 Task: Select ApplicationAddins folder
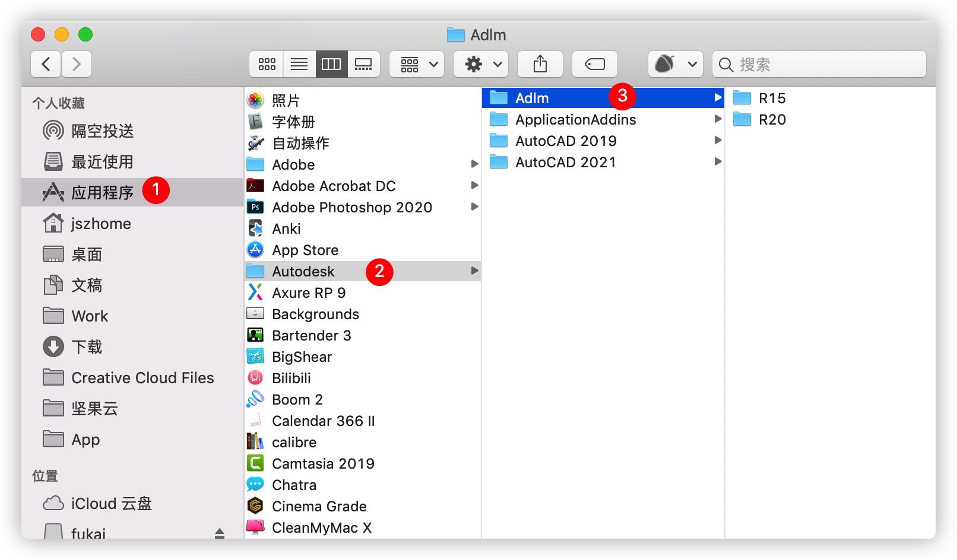click(x=603, y=119)
